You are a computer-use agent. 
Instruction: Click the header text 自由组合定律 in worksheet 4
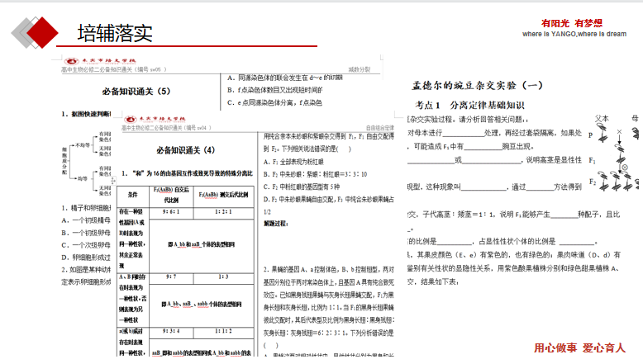[379, 128]
